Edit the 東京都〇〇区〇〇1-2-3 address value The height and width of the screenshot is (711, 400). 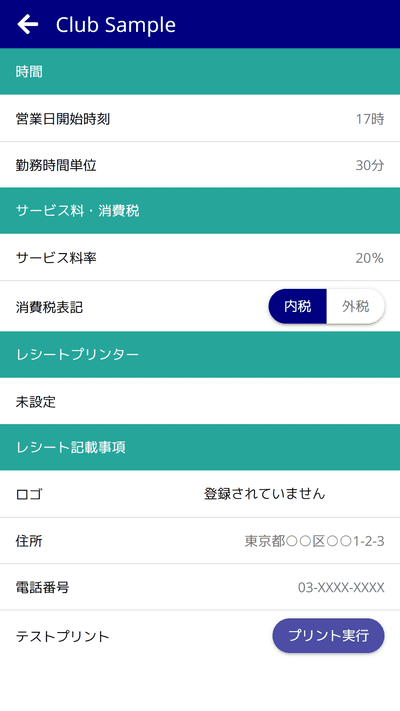click(x=315, y=541)
